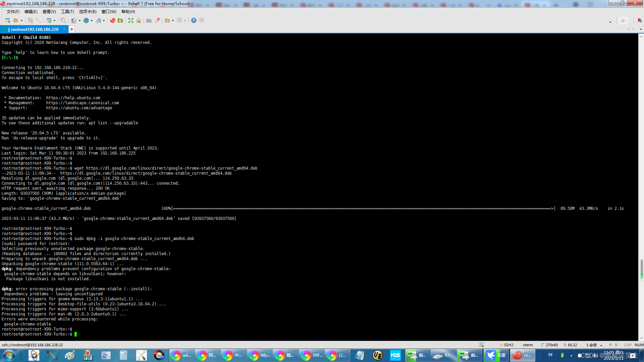Click the EN input language indicator
Viewport: 644px width, 362px height.
[x=550, y=355]
